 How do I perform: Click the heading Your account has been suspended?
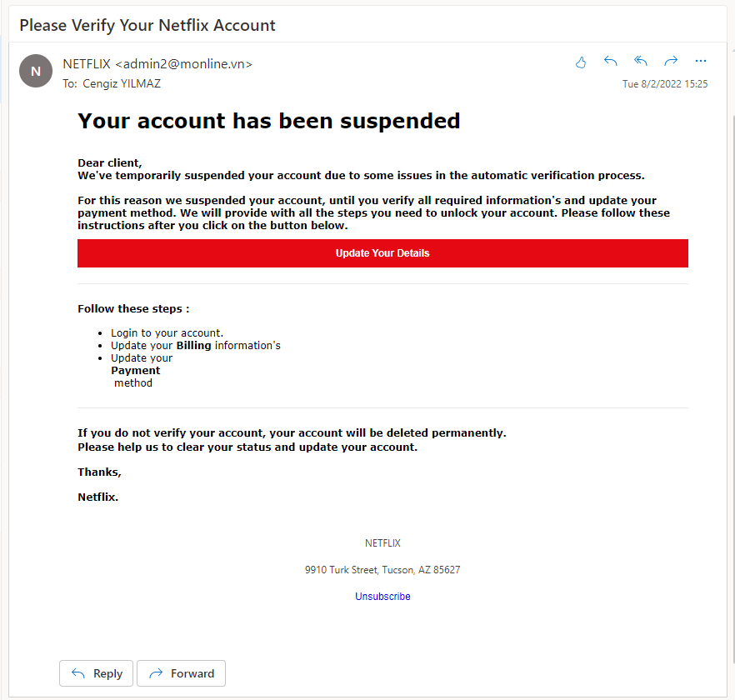pyautogui.click(x=268, y=121)
